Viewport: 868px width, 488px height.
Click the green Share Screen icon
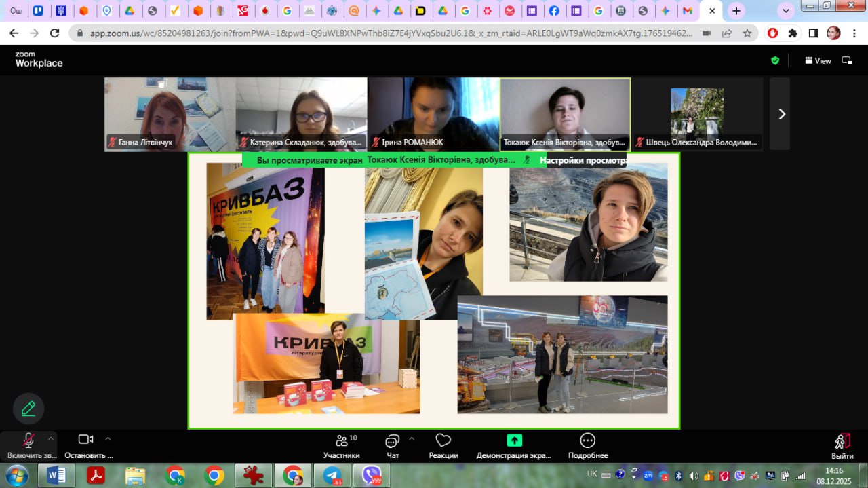(x=514, y=440)
